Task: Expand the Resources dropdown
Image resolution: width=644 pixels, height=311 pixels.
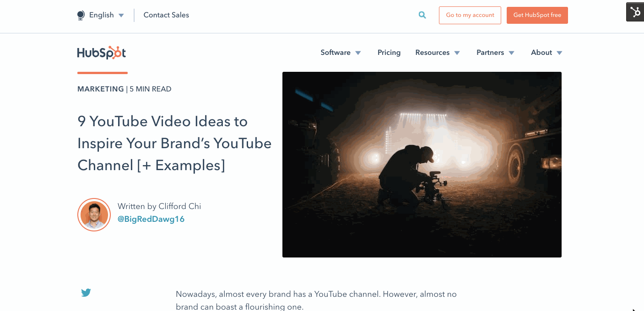Action: (437, 52)
